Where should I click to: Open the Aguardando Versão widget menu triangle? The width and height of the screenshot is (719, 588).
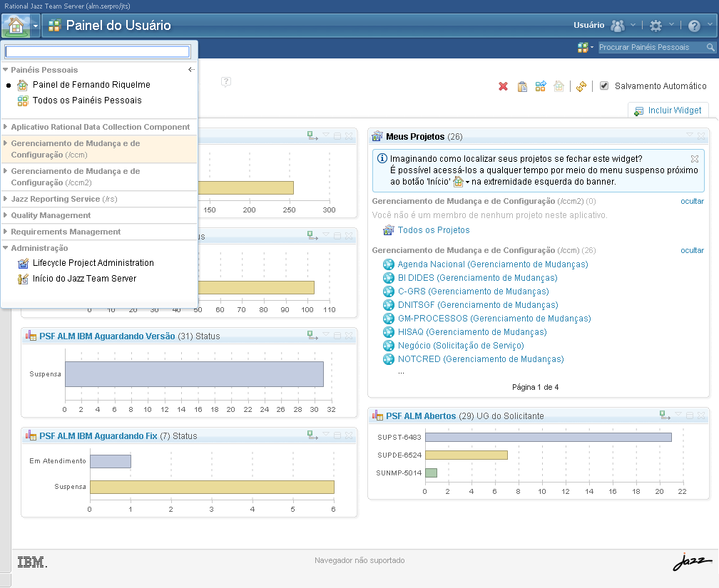(x=326, y=334)
